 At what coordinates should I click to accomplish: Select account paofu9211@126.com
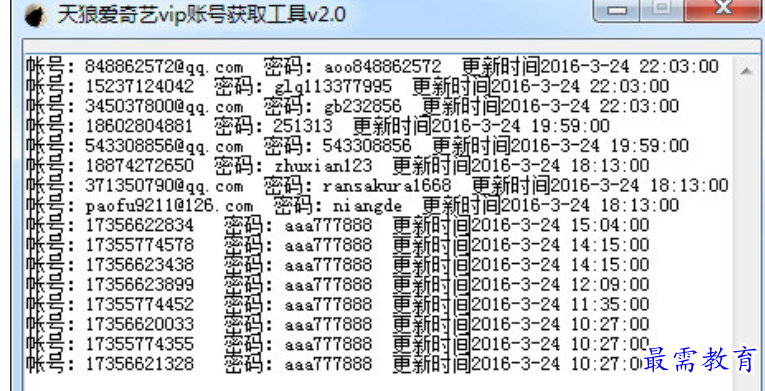pos(169,206)
